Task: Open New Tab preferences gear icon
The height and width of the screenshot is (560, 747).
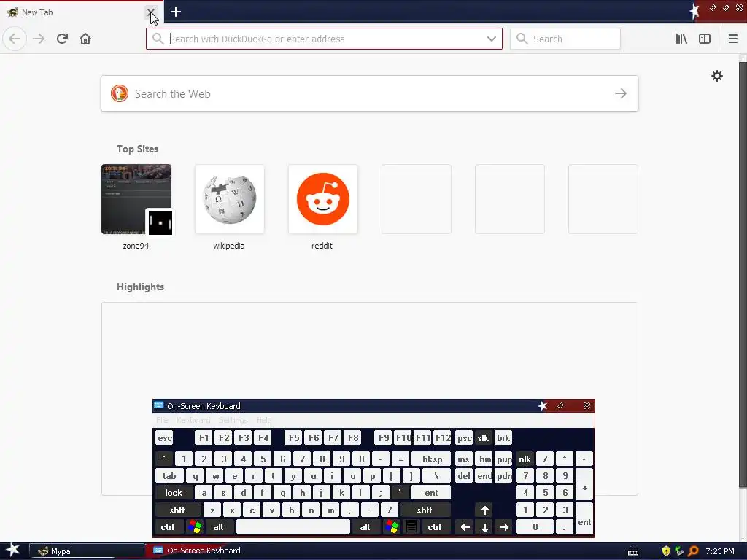Action: pyautogui.click(x=716, y=76)
